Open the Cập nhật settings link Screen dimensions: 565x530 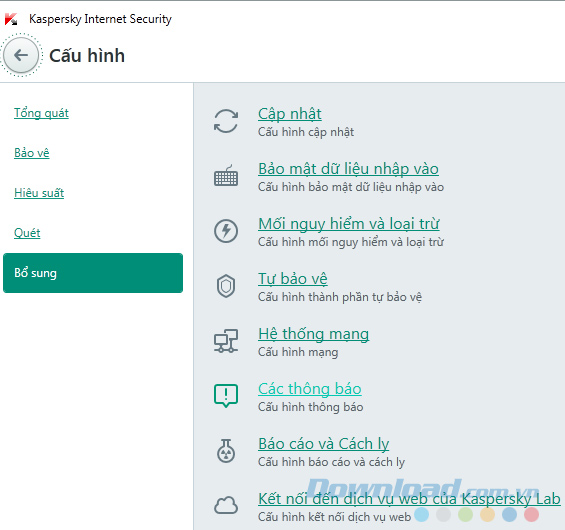coord(290,114)
